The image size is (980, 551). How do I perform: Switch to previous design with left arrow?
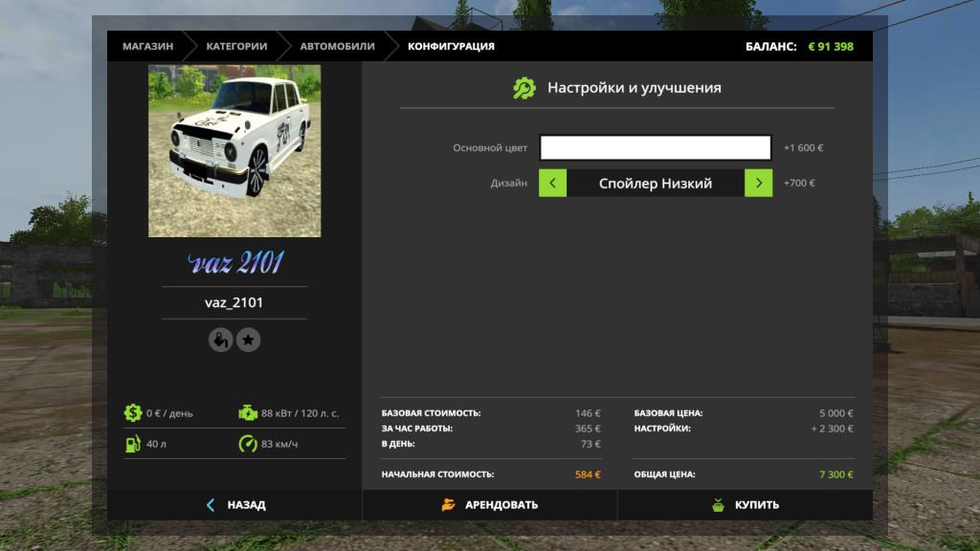click(552, 184)
